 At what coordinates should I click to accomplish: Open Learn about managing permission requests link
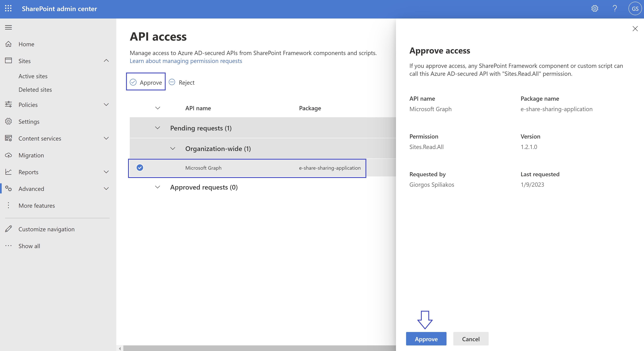tap(186, 61)
